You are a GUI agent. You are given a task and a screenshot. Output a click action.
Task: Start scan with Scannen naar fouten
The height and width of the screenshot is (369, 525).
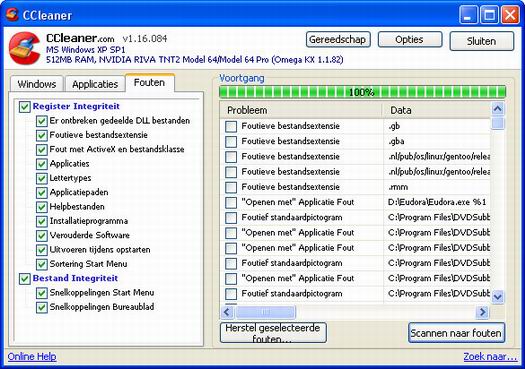click(x=456, y=333)
